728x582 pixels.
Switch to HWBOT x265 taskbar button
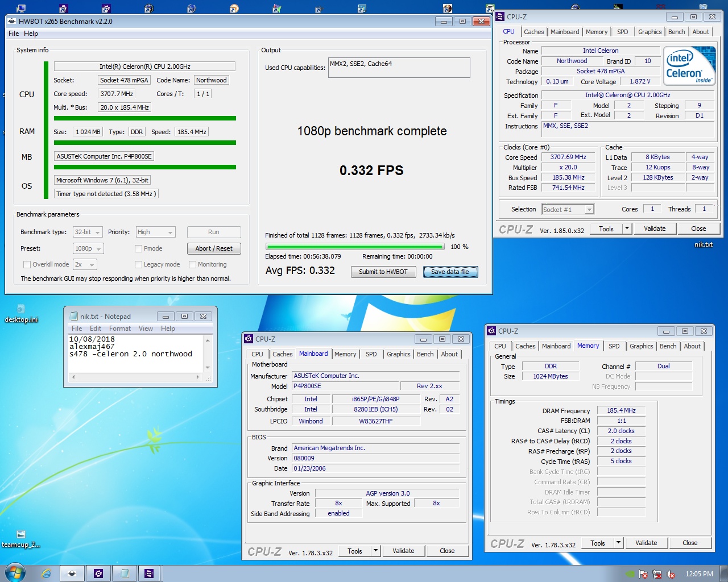coord(72,573)
